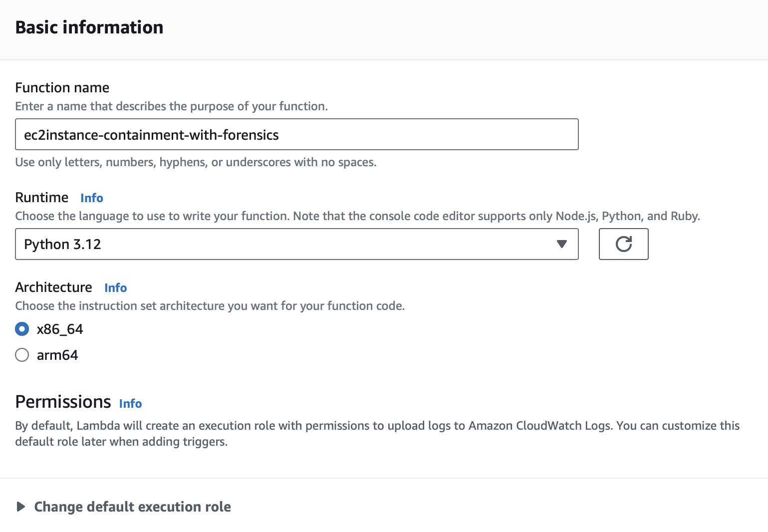Select the arm64 architecture radio button
Screen dimensions: 768x532
tap(22, 355)
